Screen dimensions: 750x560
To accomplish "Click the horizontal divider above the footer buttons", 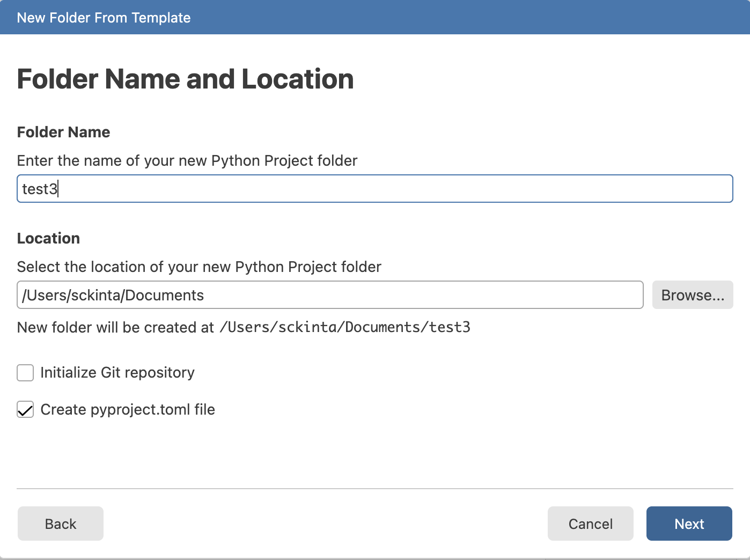I will coord(374,489).
